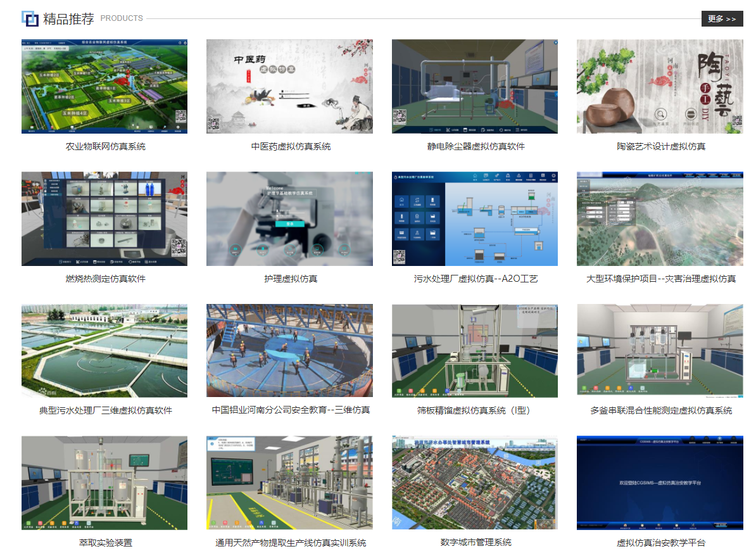Select the 虚拟仿真治安教学平台 text link
Screen dimensions: 756x556
pos(661,543)
